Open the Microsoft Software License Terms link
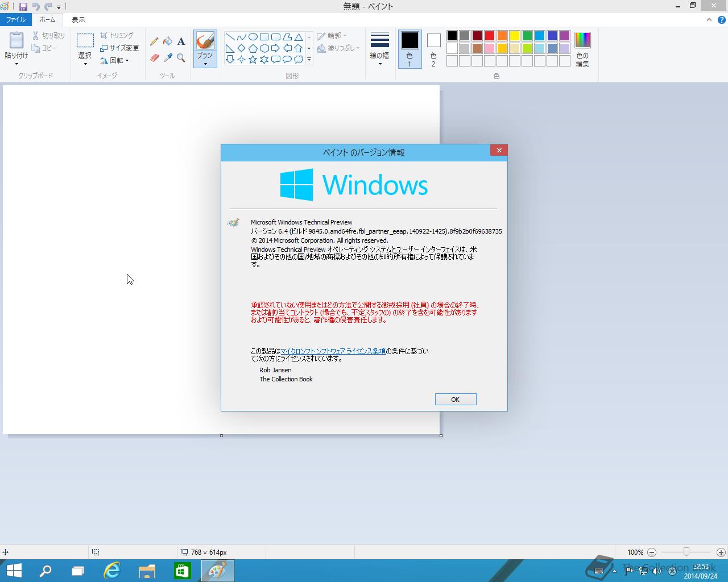Screen dimensions: 728x582 [333, 351]
